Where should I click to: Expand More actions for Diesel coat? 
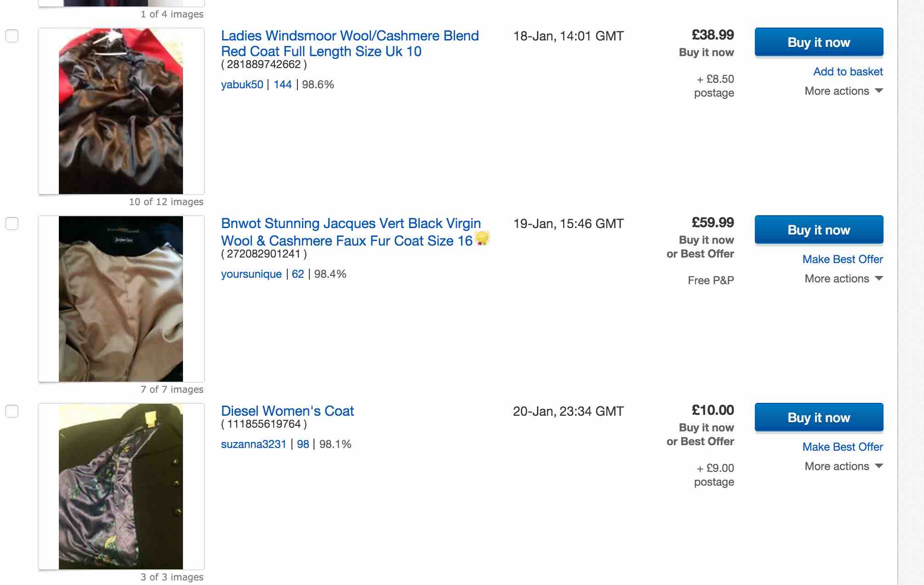pyautogui.click(x=844, y=466)
